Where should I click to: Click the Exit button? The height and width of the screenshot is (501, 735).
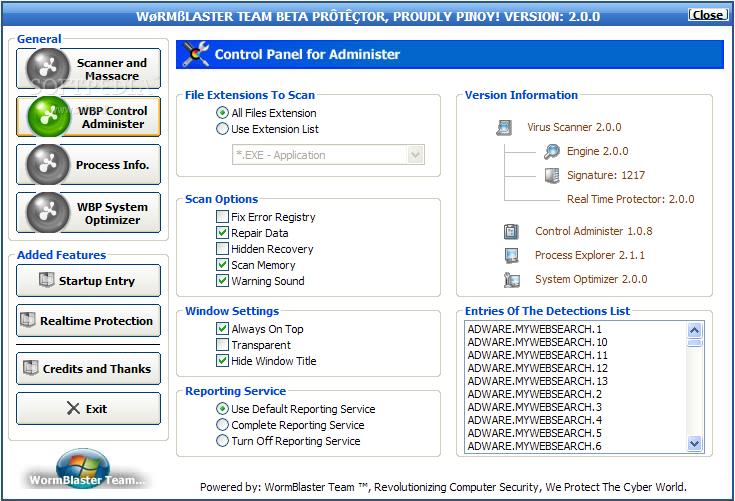tap(89, 409)
